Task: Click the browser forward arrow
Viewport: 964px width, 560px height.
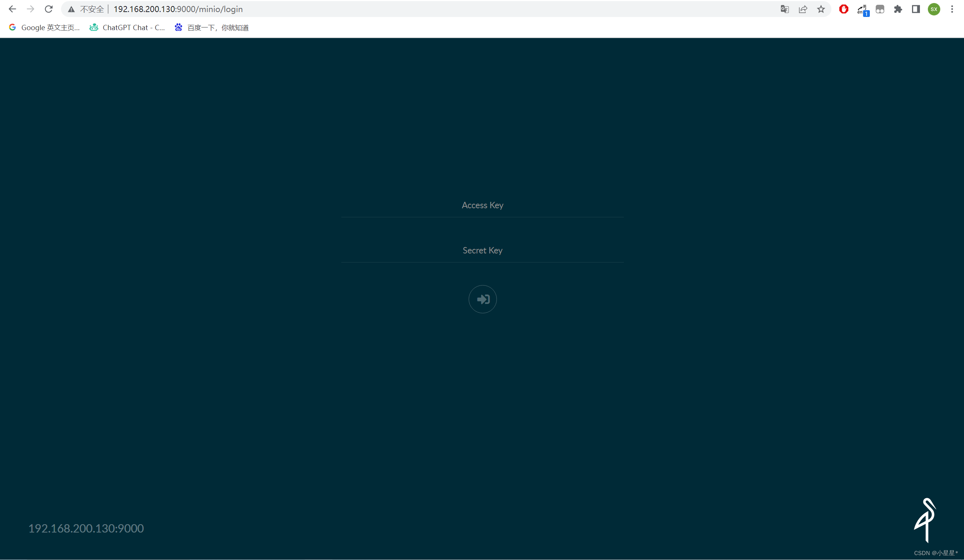Action: click(31, 9)
